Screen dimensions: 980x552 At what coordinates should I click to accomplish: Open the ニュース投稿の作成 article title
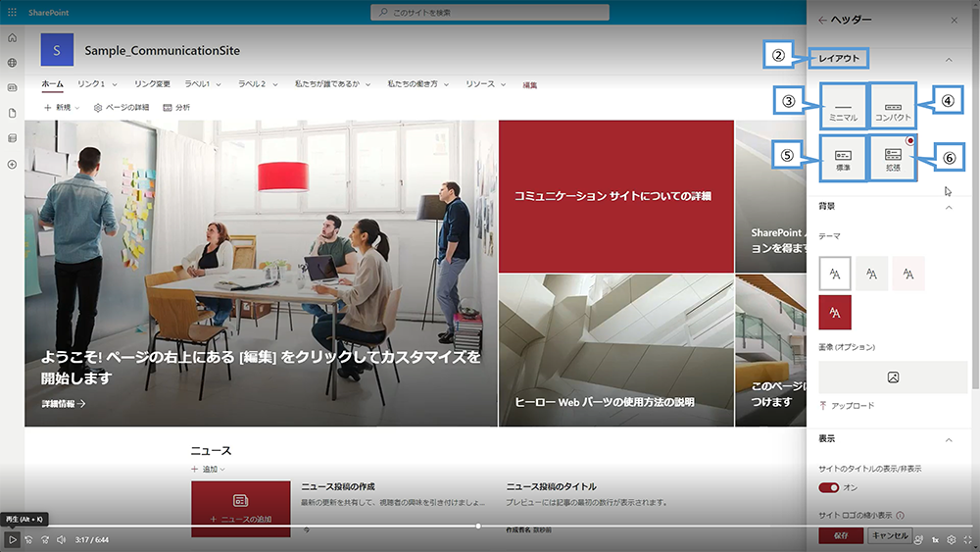(x=338, y=486)
